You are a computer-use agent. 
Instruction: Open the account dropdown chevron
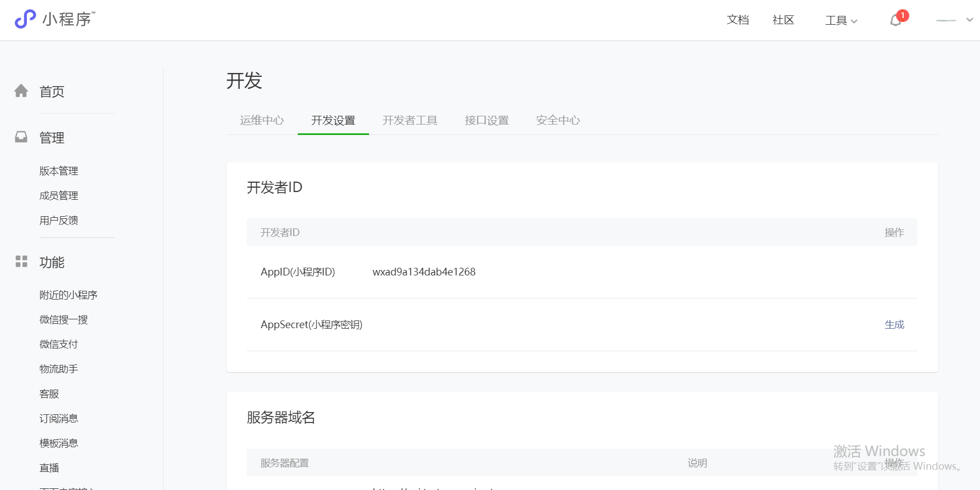[x=970, y=20]
